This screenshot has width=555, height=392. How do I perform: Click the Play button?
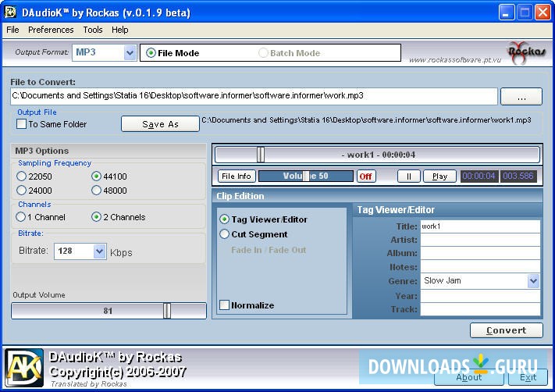coord(439,176)
